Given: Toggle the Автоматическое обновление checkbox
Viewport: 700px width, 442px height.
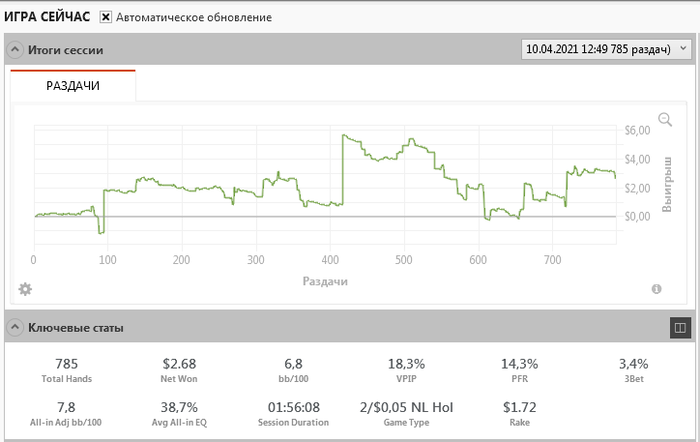Looking at the screenshot, I should click(105, 17).
